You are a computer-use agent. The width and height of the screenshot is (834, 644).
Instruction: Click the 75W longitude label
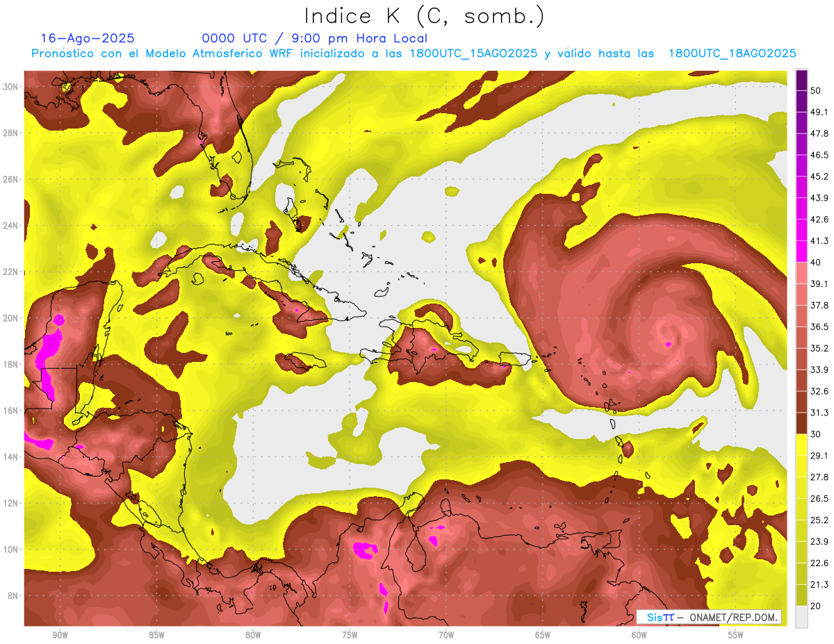pos(350,635)
